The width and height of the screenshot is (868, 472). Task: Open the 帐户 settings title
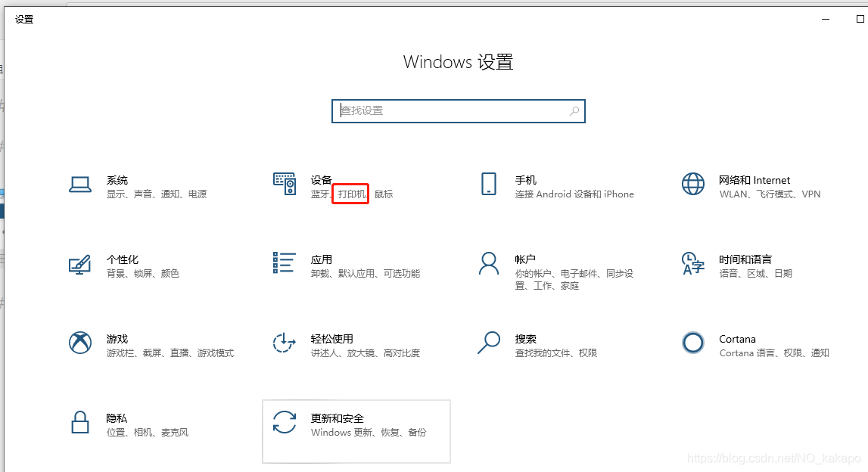[524, 259]
